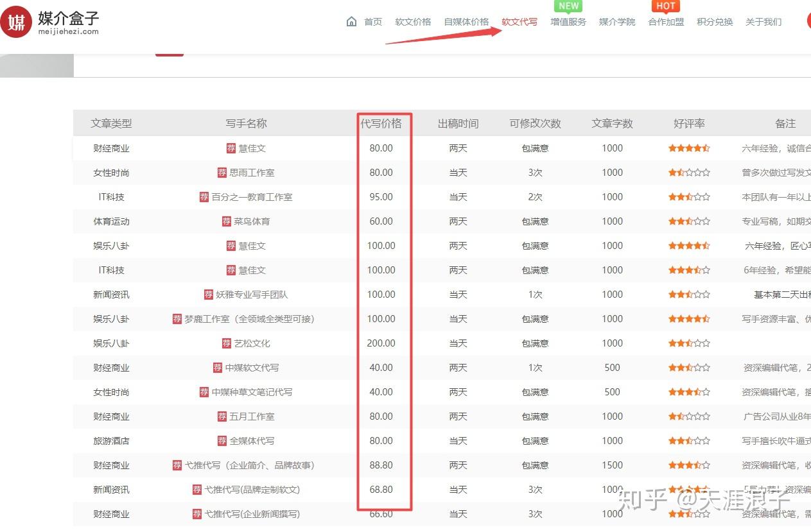
Task: Click star rating in 梦鹿工作室 row
Action: [x=689, y=319]
